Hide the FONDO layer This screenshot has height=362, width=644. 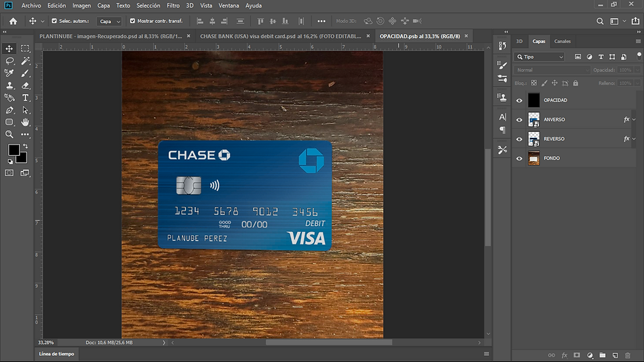(519, 158)
